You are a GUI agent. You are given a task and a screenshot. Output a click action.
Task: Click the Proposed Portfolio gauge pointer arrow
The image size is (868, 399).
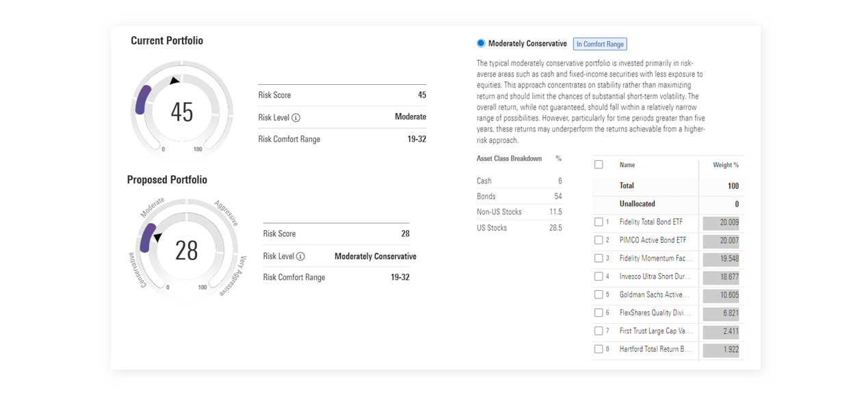[157, 237]
